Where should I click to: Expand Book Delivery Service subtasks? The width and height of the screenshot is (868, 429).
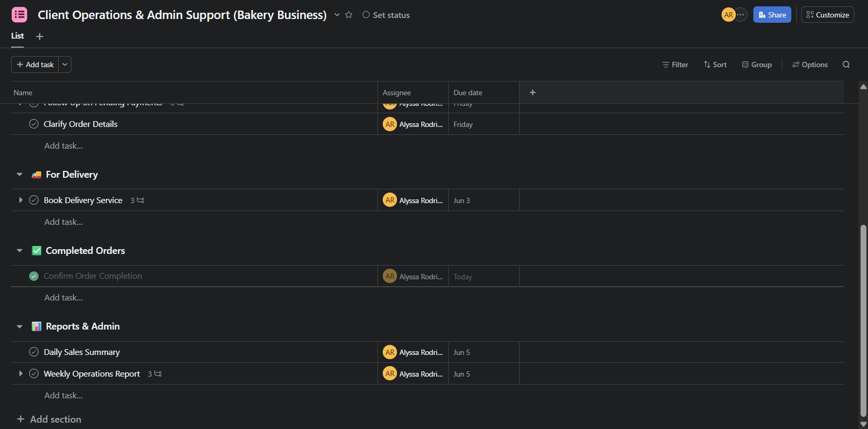tap(21, 200)
